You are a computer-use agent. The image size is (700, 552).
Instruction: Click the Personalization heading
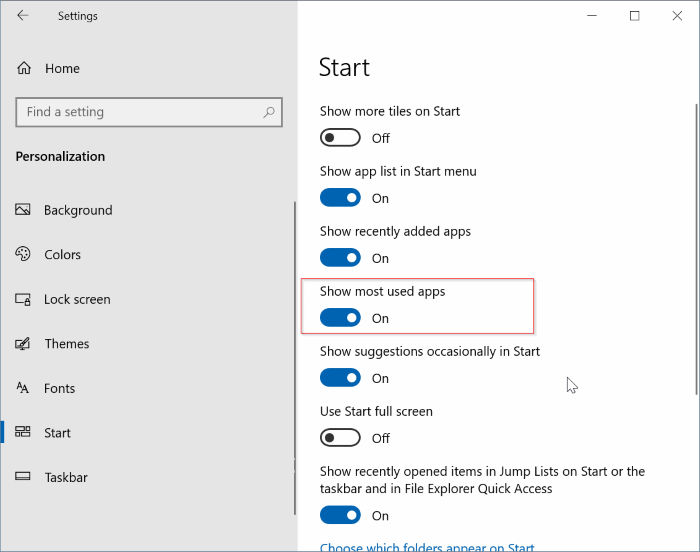(x=60, y=156)
